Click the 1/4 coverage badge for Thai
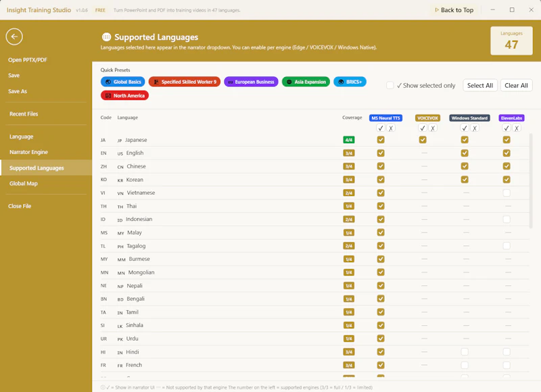 pyautogui.click(x=349, y=206)
